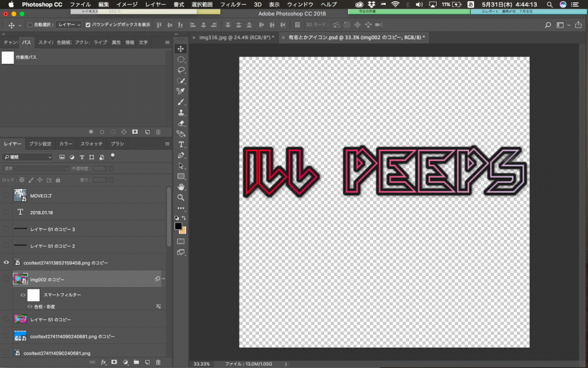Image resolution: width=588 pixels, height=368 pixels.
Task: Uncheck バウンディングボックスを表示 checkbox
Action: (x=88, y=25)
